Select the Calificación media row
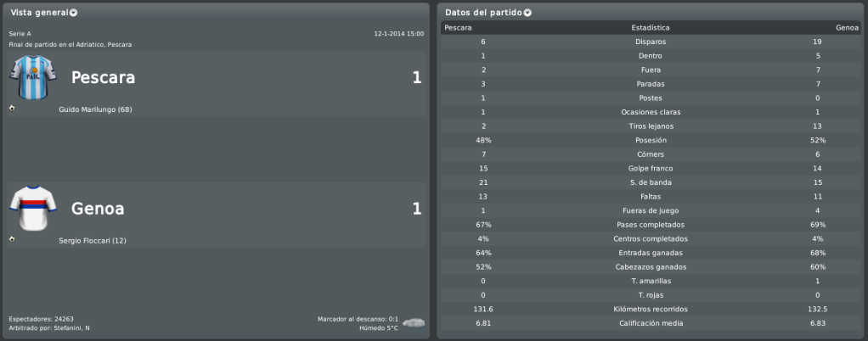Viewport: 868px width, 341px height. point(651,323)
